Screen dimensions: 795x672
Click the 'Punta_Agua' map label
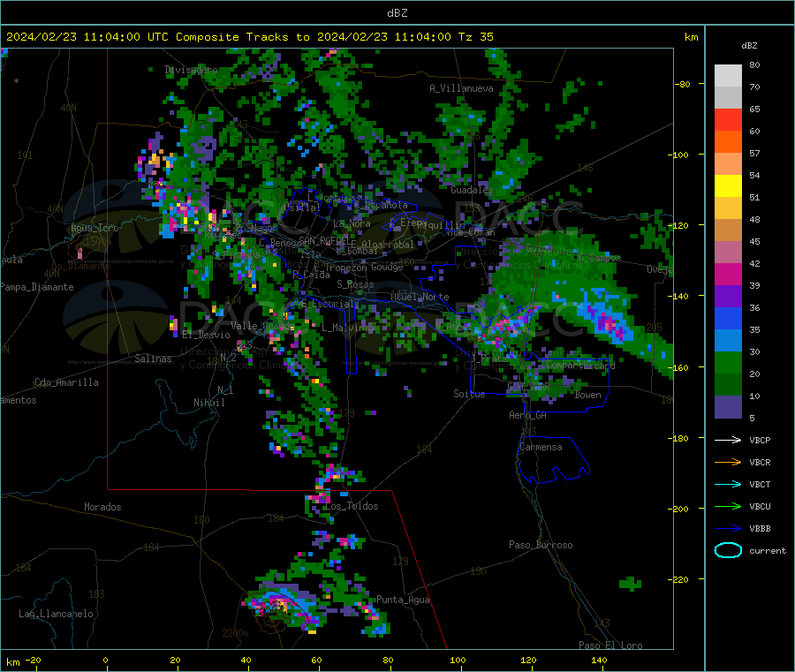point(403,600)
